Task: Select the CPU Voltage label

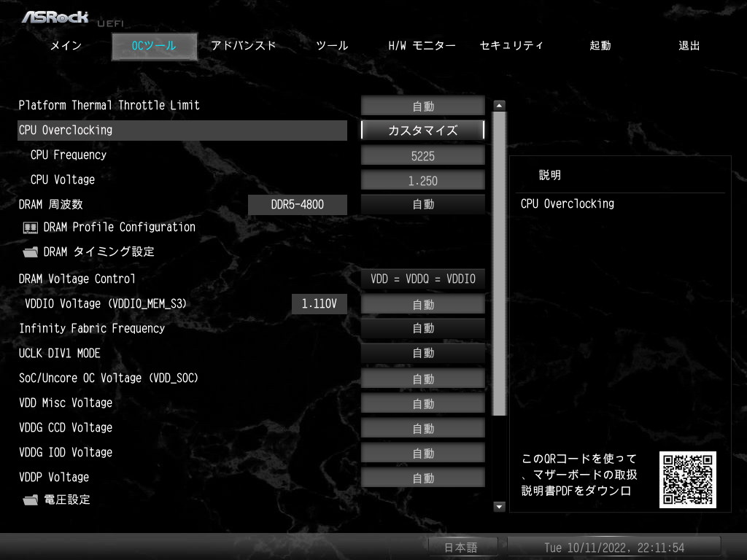Action: click(x=63, y=179)
